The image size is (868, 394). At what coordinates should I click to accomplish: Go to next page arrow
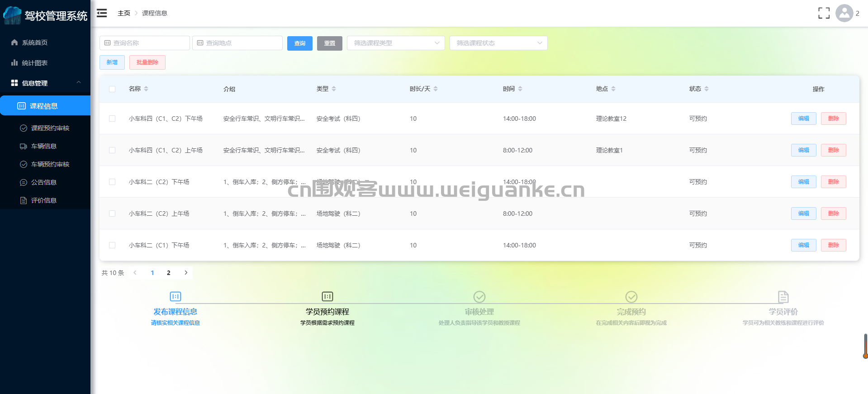(186, 273)
